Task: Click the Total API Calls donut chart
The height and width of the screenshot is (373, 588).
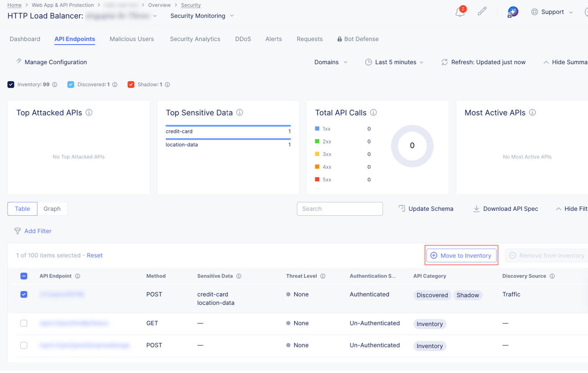Action: click(412, 146)
